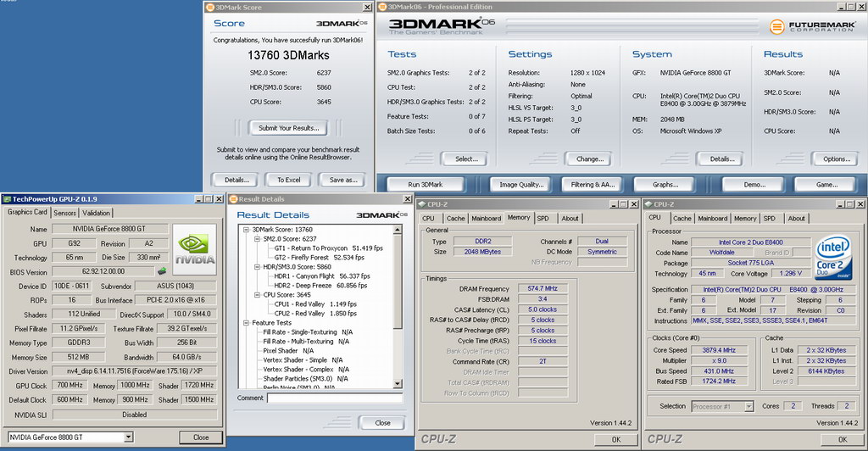Click the Result Details scrollbar down arrow
Image resolution: width=868 pixels, height=451 pixels.
(398, 383)
